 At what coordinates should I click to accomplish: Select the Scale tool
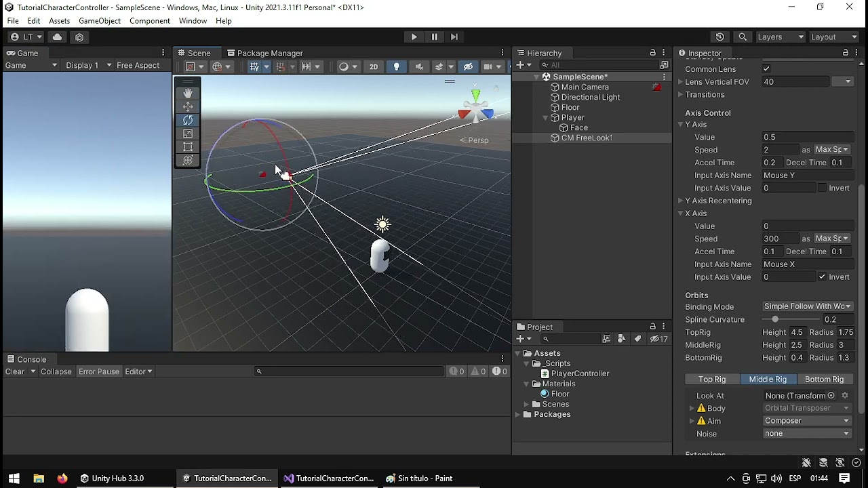point(188,134)
